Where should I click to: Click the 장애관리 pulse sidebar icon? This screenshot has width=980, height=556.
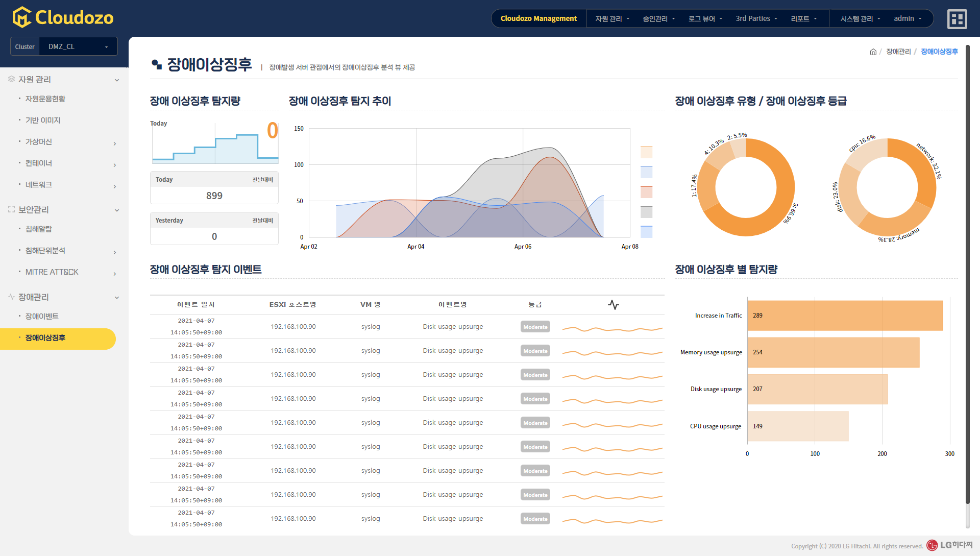tap(11, 297)
